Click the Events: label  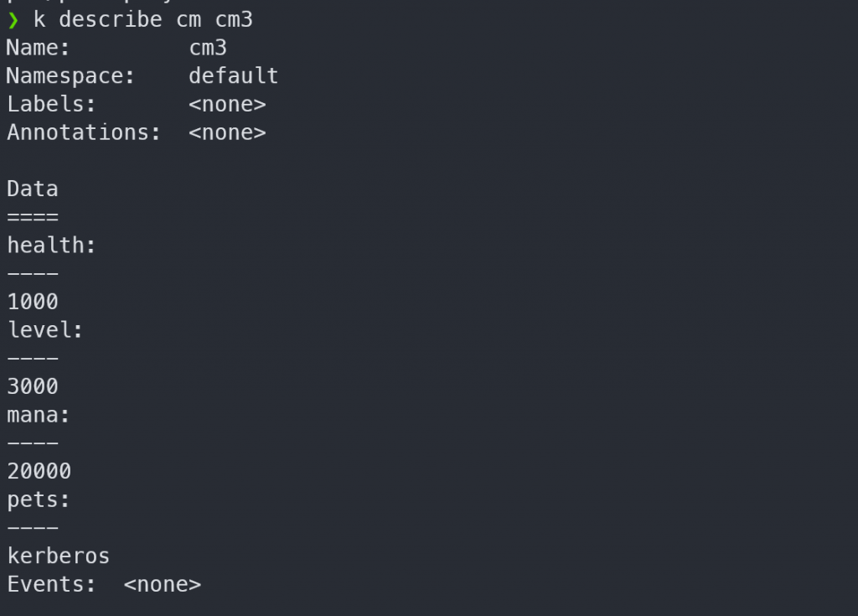(51, 584)
